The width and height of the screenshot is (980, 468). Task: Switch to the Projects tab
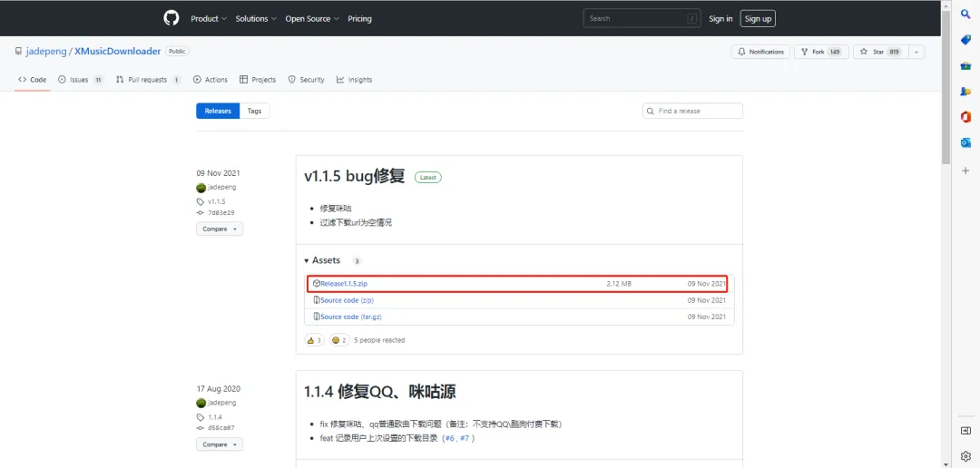click(258, 80)
